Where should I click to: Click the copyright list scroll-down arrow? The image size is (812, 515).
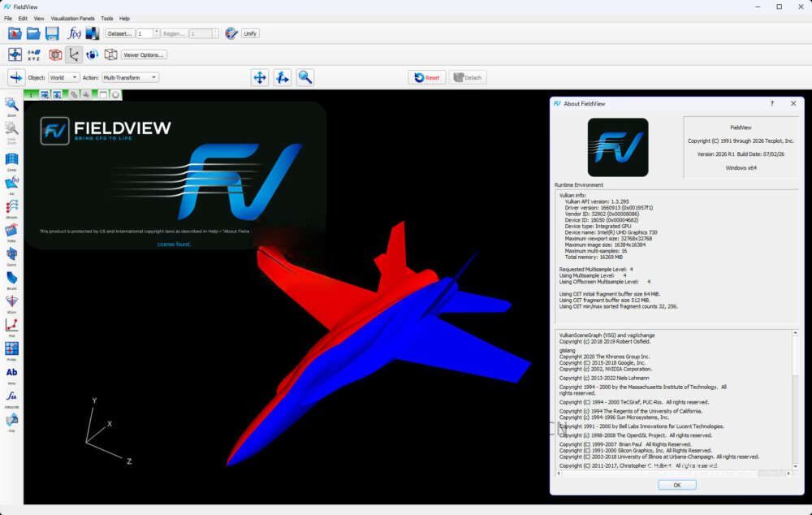click(795, 466)
